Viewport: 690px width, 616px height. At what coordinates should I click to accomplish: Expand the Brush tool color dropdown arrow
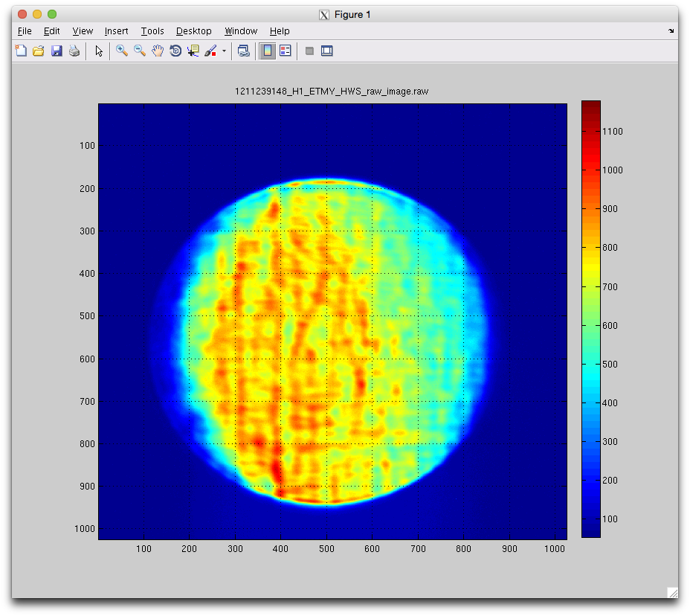(x=224, y=52)
